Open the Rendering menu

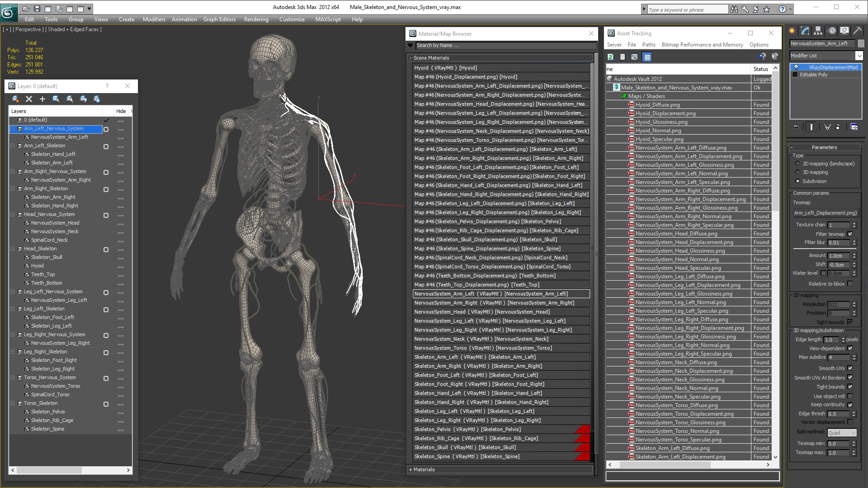pos(256,19)
